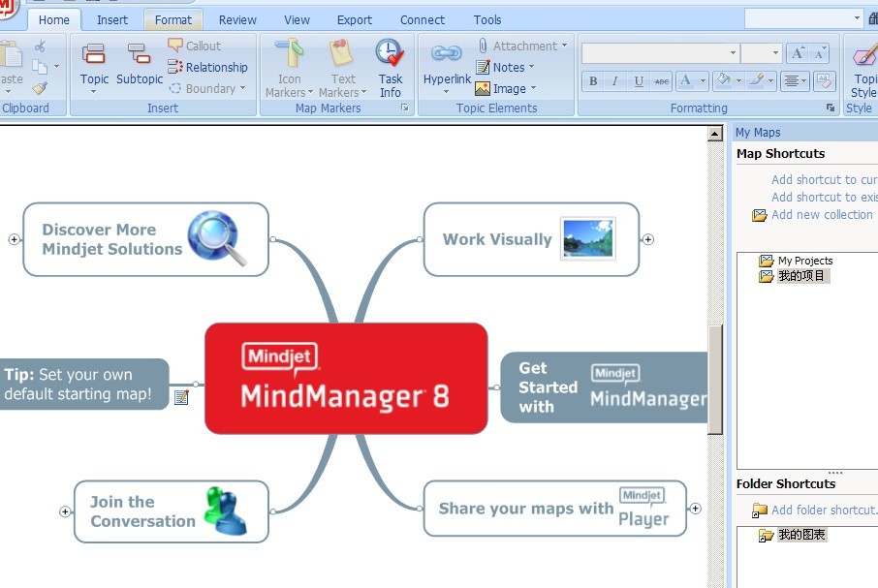This screenshot has height=588, width=878.
Task: Switch to the Format tab
Action: [173, 19]
